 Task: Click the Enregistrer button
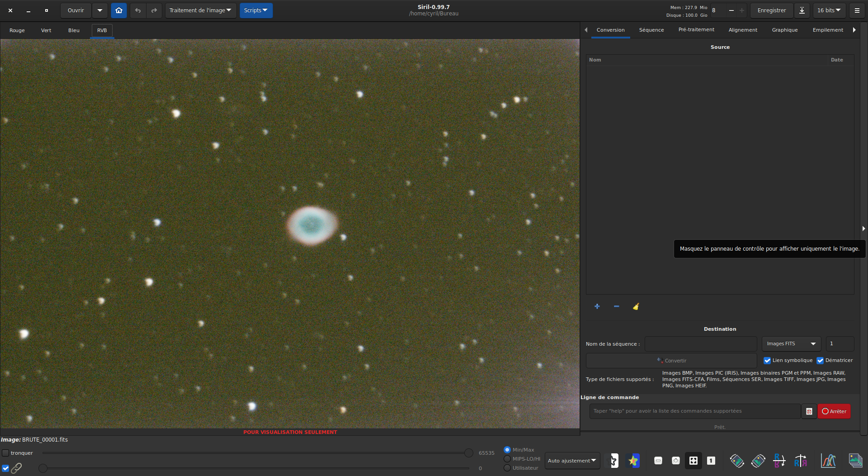pyautogui.click(x=771, y=10)
